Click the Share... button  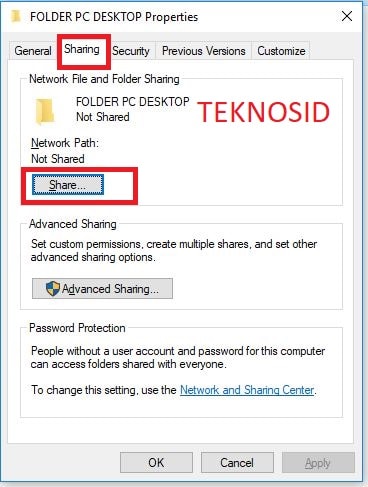(x=68, y=185)
